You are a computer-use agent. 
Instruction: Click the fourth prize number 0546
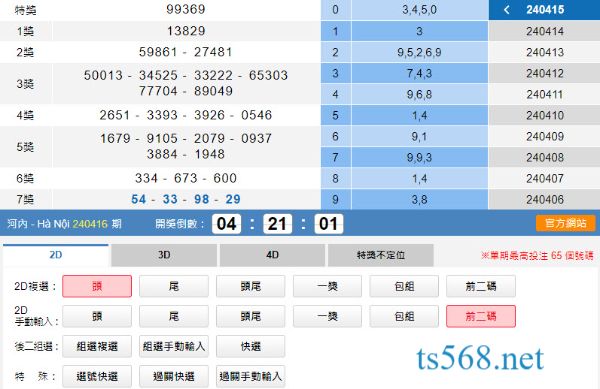(x=256, y=115)
